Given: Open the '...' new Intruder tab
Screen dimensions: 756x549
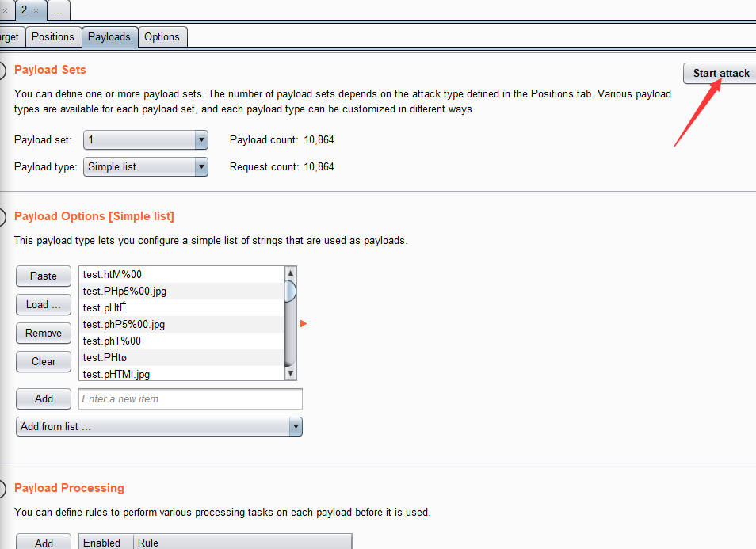Looking at the screenshot, I should [x=58, y=10].
